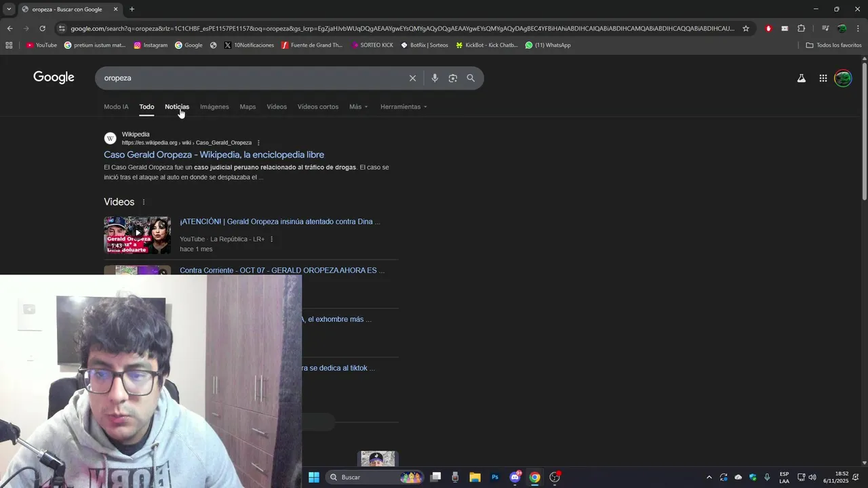Screen dimensions: 868x488
Task: Switch to the Videos cortos tab
Action: (318, 106)
